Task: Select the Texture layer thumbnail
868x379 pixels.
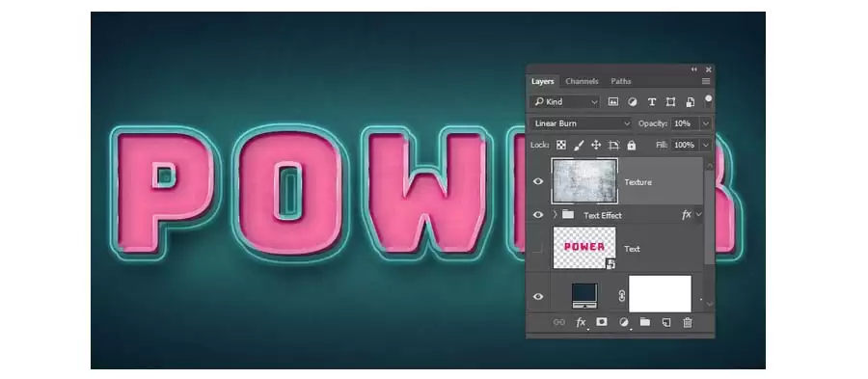Action: (x=584, y=180)
